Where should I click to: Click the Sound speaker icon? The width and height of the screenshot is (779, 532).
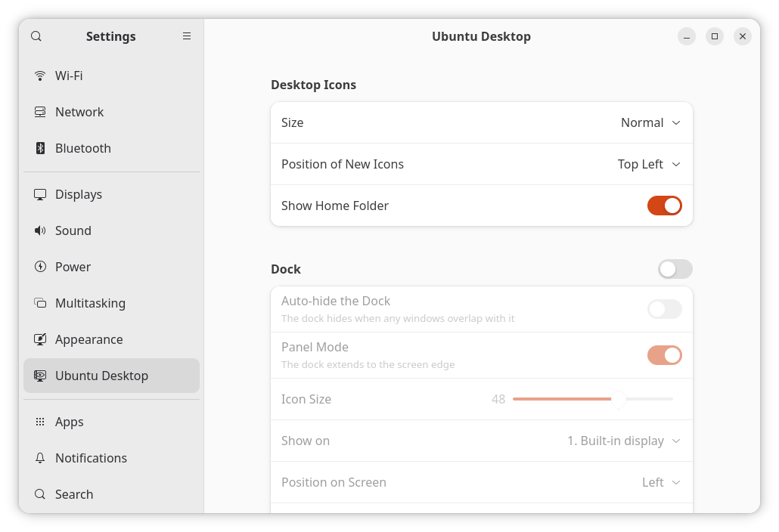[40, 230]
